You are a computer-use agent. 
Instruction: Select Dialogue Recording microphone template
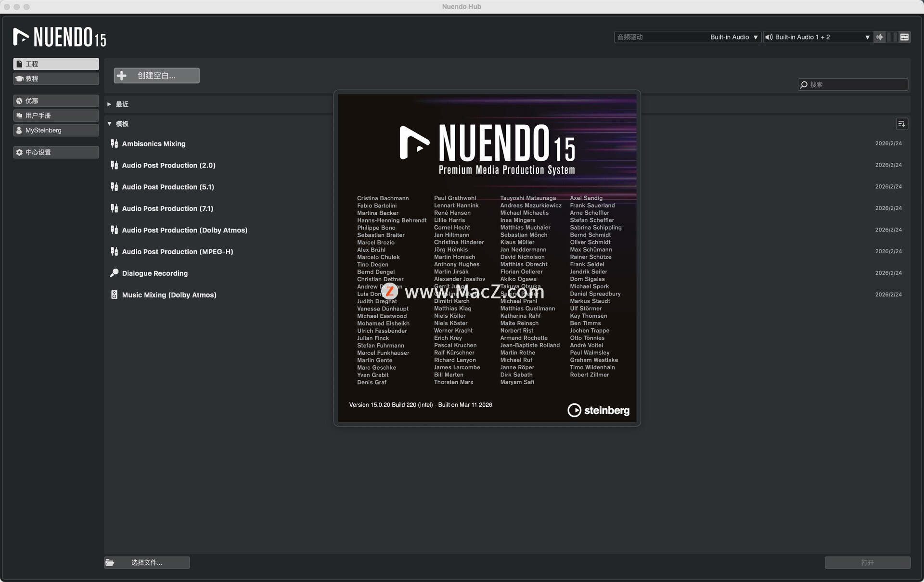coord(154,273)
